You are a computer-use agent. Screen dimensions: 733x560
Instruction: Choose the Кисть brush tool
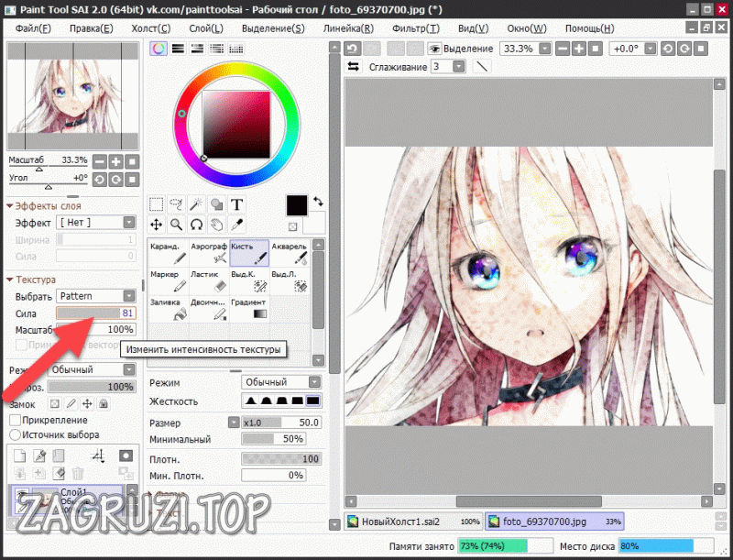click(x=249, y=253)
